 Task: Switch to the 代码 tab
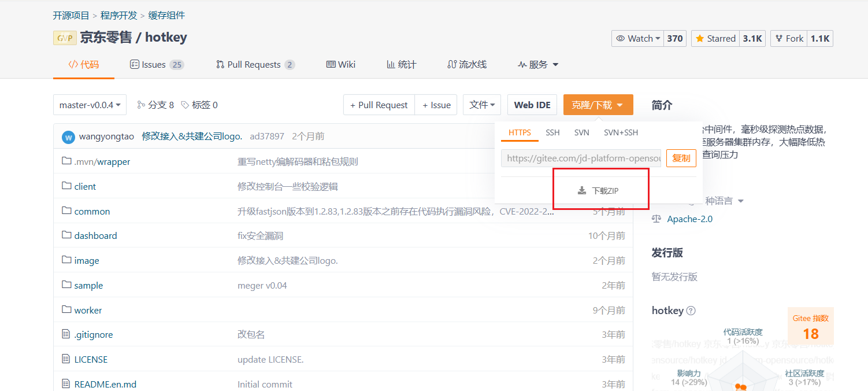(x=84, y=64)
